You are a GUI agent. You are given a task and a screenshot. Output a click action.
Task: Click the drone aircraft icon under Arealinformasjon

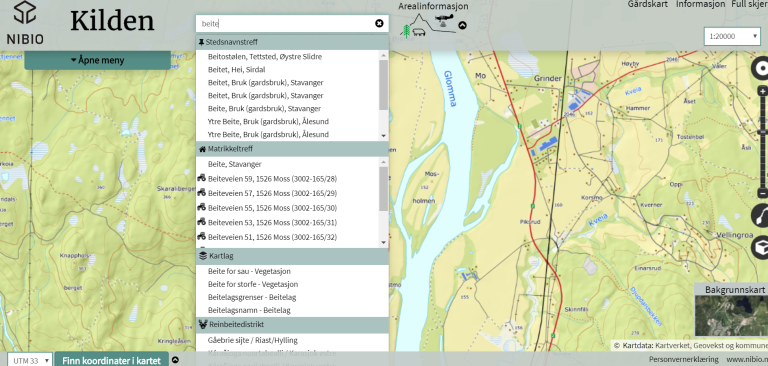(444, 19)
